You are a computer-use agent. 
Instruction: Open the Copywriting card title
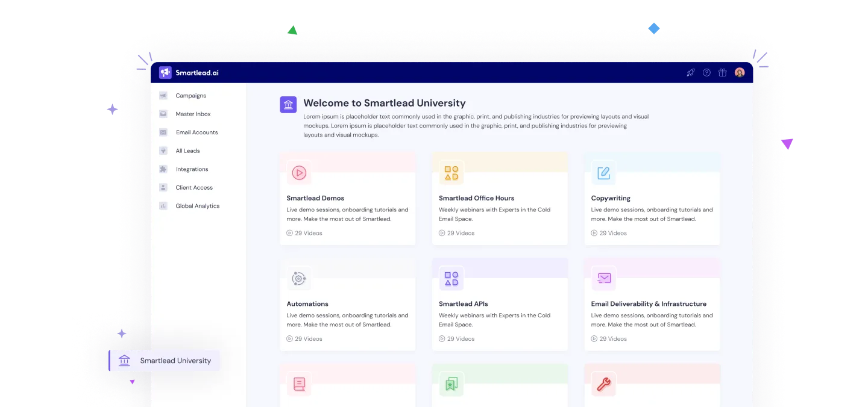[611, 198]
